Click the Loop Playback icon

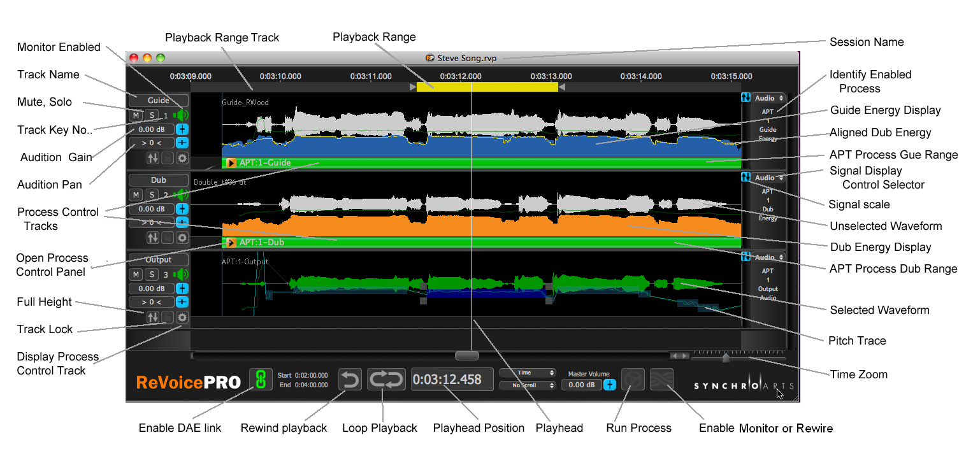point(386,379)
